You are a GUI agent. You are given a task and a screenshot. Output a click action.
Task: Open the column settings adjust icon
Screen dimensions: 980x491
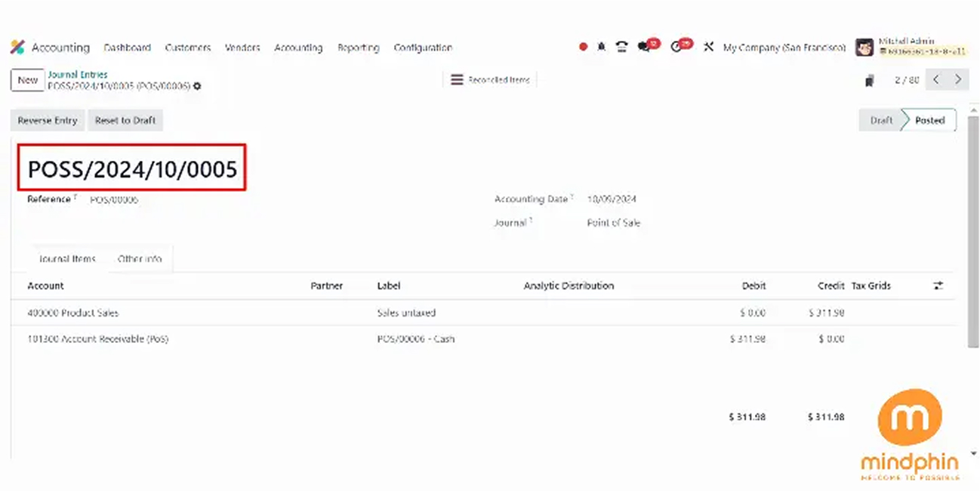pyautogui.click(x=938, y=286)
